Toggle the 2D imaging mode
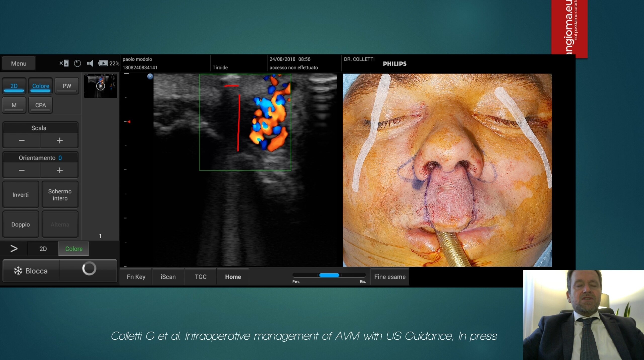Image resolution: width=644 pixels, height=360 pixels. coord(14,86)
